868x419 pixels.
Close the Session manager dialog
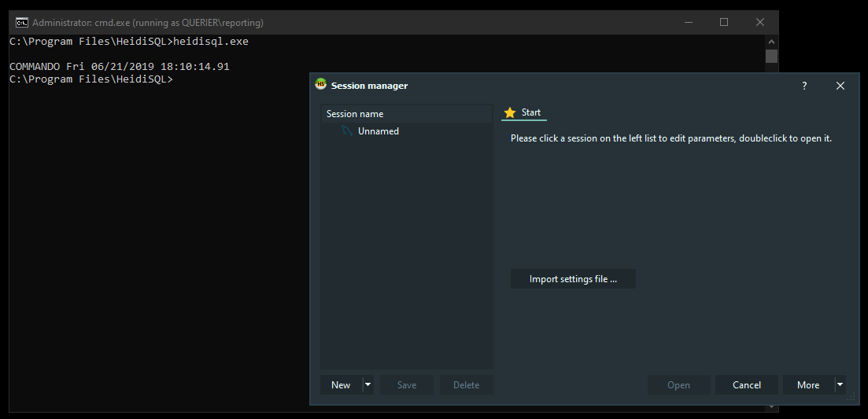click(x=840, y=86)
